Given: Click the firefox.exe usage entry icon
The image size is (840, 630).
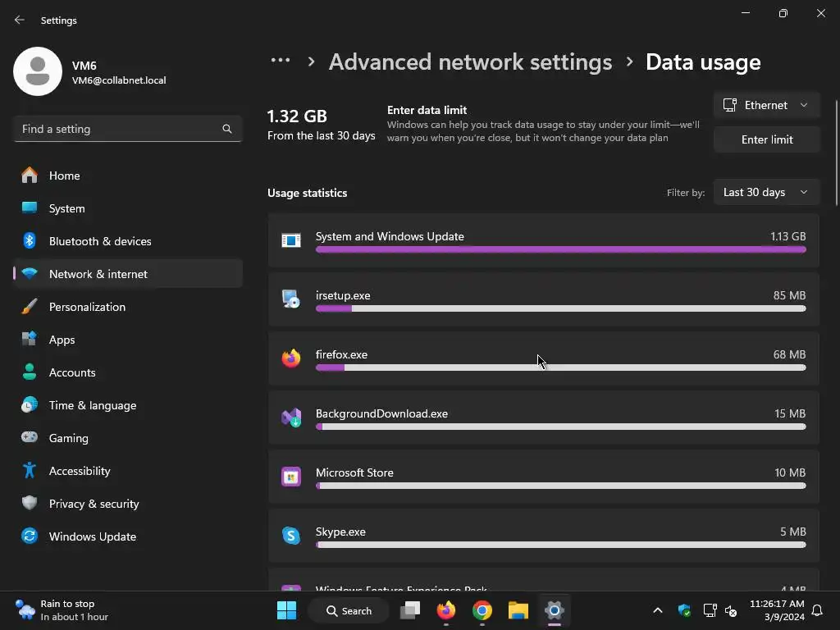Looking at the screenshot, I should pos(291,358).
